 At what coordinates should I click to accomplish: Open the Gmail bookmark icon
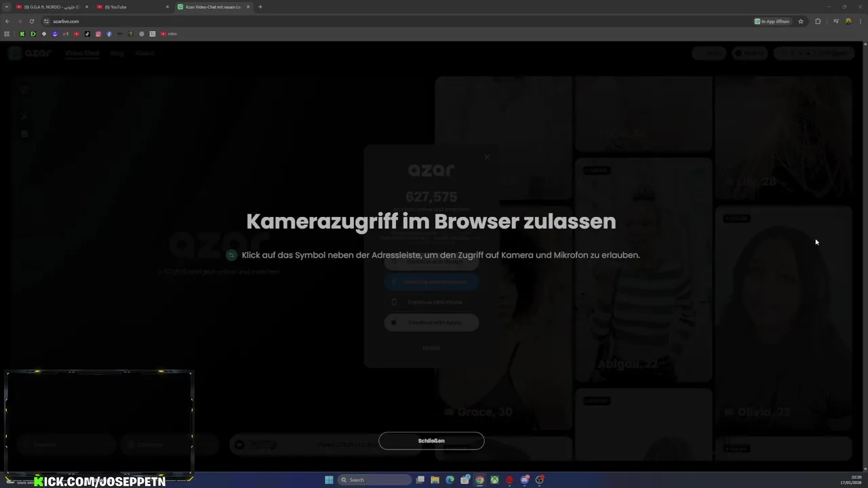click(66, 34)
